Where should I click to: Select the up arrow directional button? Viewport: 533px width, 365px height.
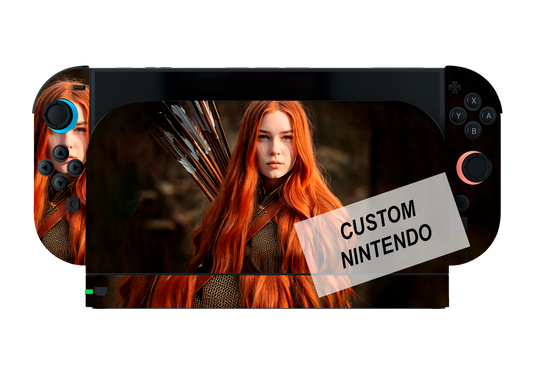pyautogui.click(x=61, y=153)
